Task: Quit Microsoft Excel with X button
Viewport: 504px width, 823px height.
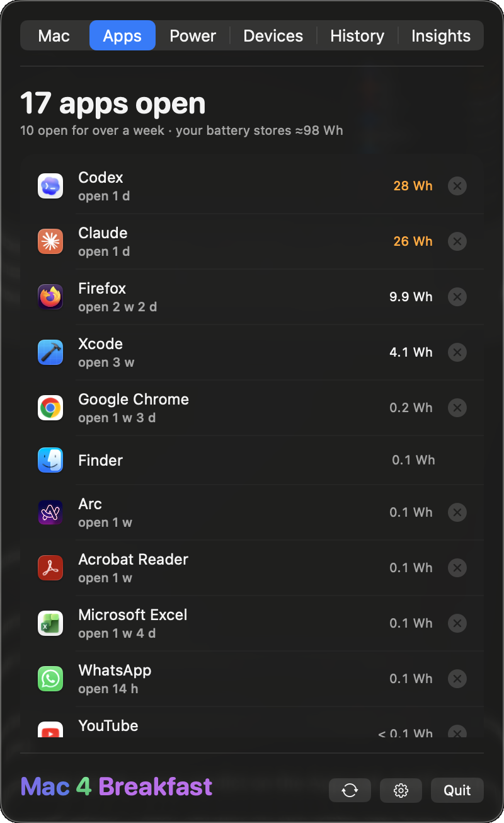Action: pyautogui.click(x=457, y=623)
